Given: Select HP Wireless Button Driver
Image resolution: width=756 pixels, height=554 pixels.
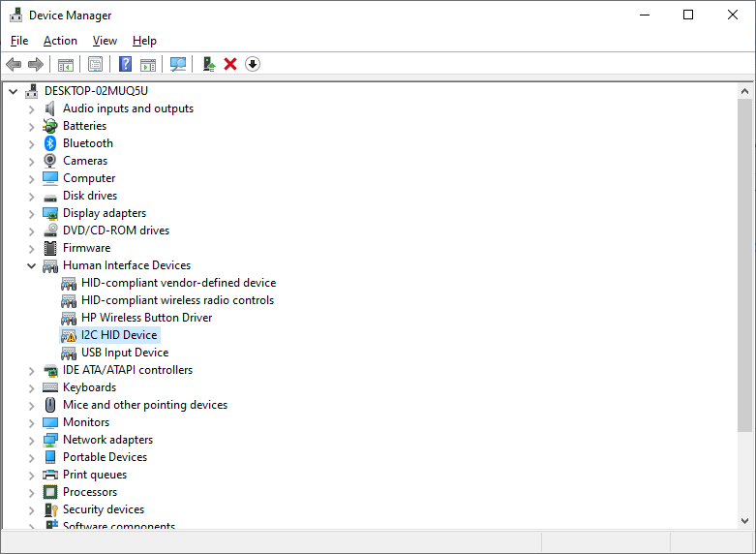Looking at the screenshot, I should click(x=146, y=318).
